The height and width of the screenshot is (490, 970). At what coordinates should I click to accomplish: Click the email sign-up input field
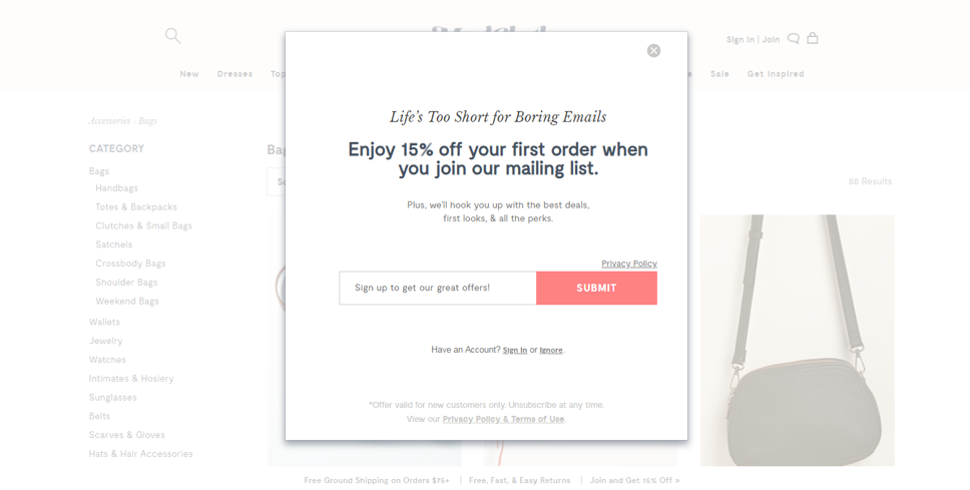438,288
